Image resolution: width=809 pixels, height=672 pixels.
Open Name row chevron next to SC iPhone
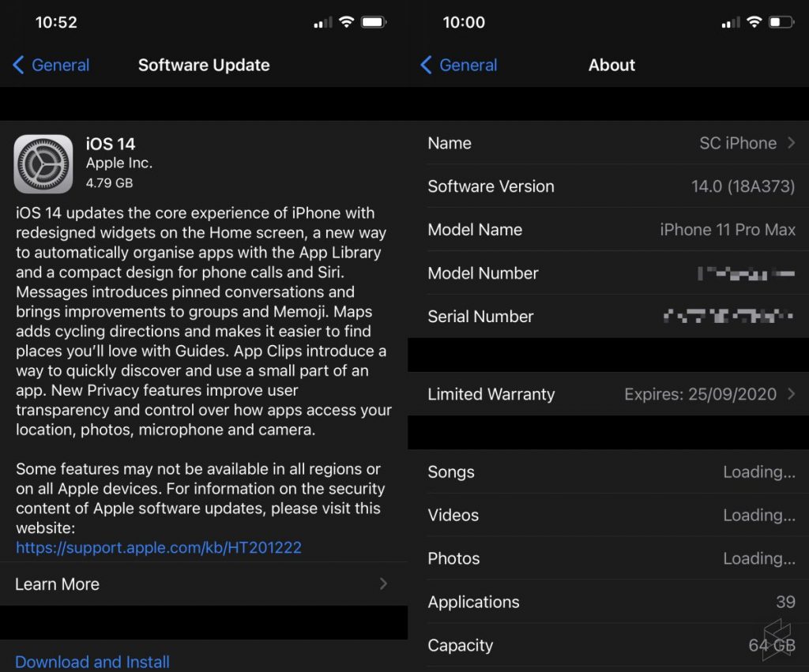coord(792,143)
